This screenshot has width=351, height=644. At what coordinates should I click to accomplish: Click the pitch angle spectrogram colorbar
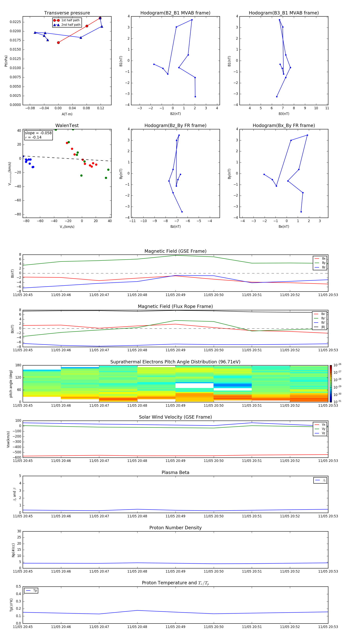[331, 384]
